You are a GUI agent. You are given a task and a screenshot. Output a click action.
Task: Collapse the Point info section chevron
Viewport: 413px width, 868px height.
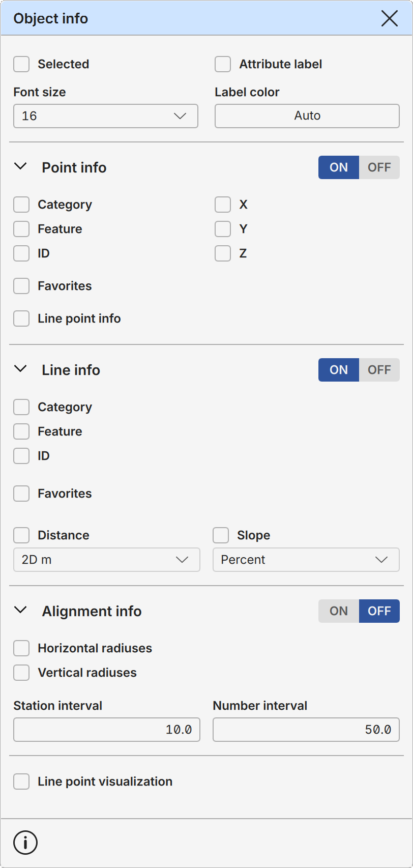tap(20, 166)
